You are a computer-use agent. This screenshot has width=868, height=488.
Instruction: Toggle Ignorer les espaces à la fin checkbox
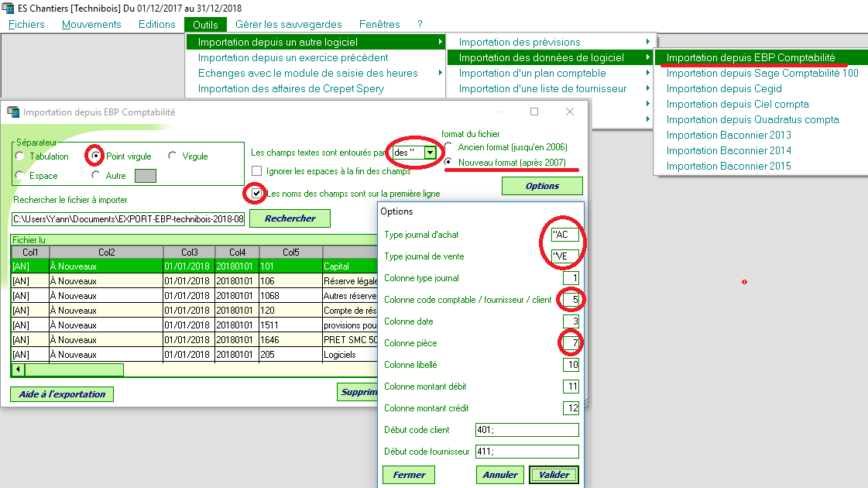257,170
